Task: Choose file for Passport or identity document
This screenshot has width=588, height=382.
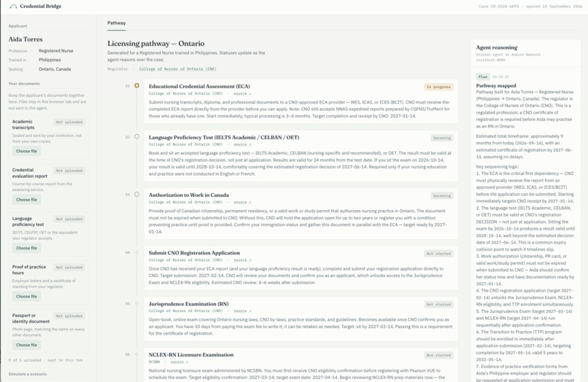Action: (26, 345)
